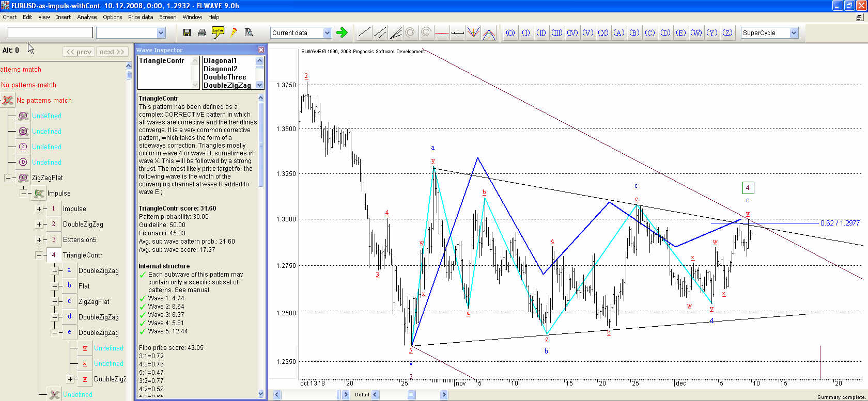Click the next >> alternative button

click(112, 52)
